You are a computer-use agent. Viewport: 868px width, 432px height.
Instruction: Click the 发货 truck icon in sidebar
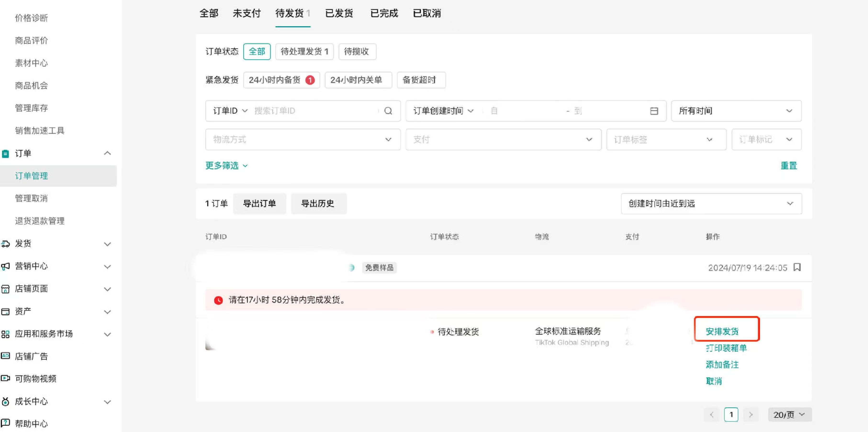(x=6, y=244)
